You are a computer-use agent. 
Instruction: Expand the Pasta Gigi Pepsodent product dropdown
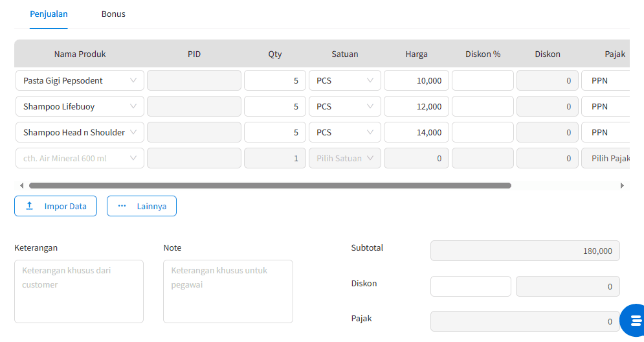point(80,80)
